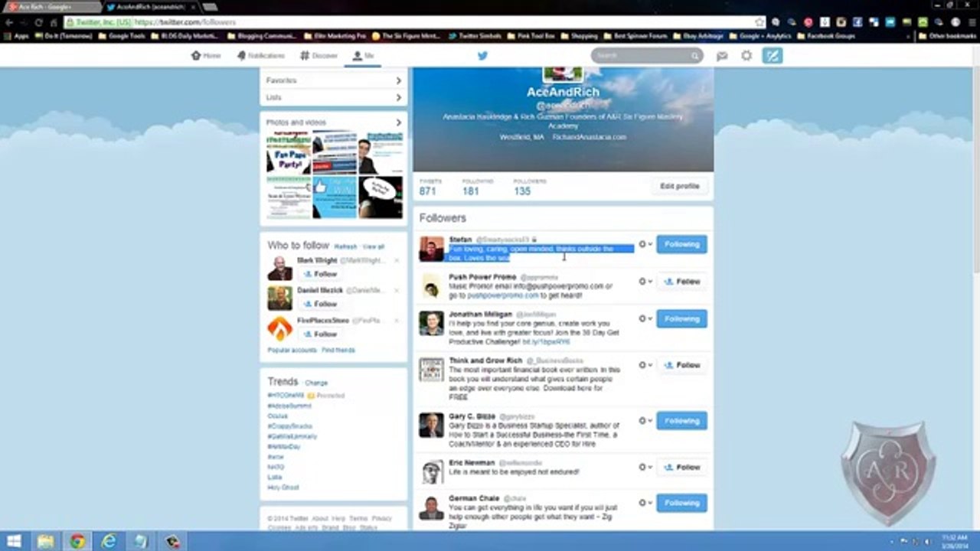Open gear dropdown for German Chale
This screenshot has height=551, width=980.
pyautogui.click(x=645, y=503)
